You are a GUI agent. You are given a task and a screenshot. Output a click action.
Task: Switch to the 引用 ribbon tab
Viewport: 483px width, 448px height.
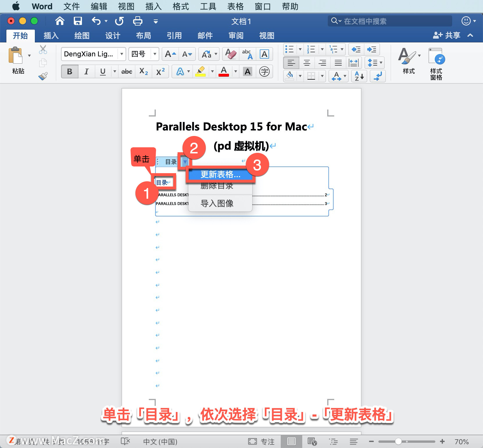click(174, 36)
